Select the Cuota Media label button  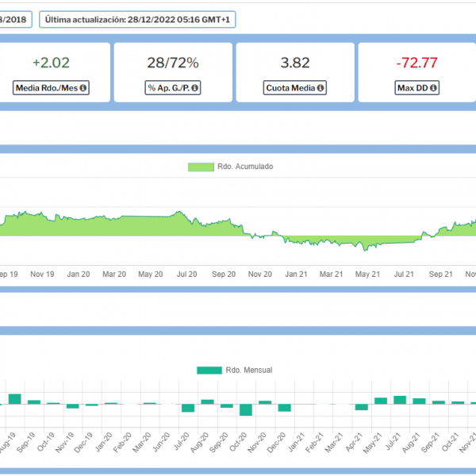(295, 88)
